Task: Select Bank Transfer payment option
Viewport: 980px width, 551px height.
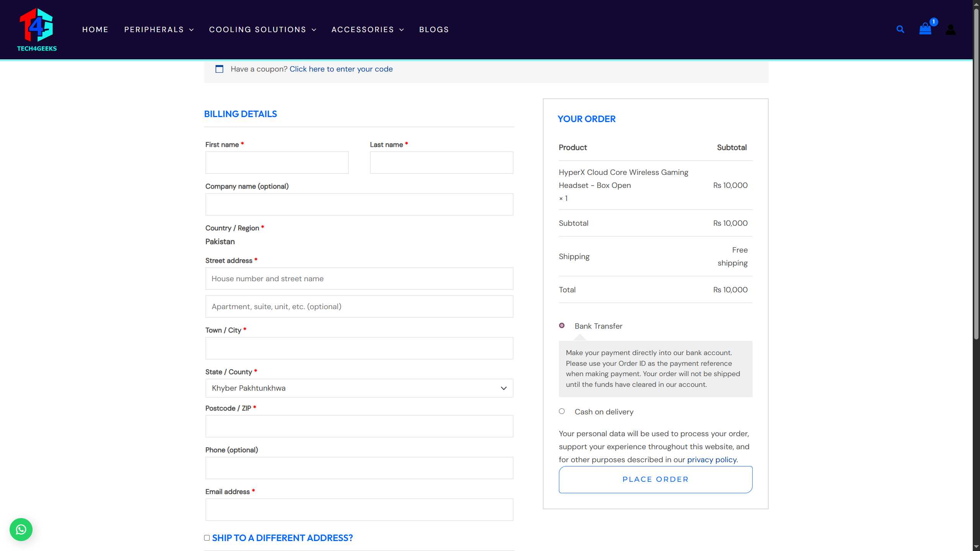Action: 562,326
